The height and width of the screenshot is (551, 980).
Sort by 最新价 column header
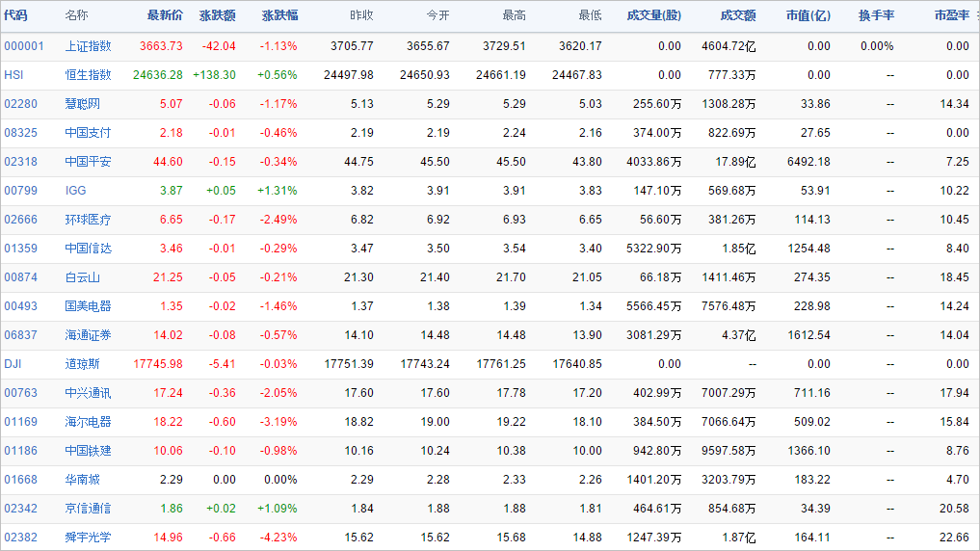tap(165, 15)
